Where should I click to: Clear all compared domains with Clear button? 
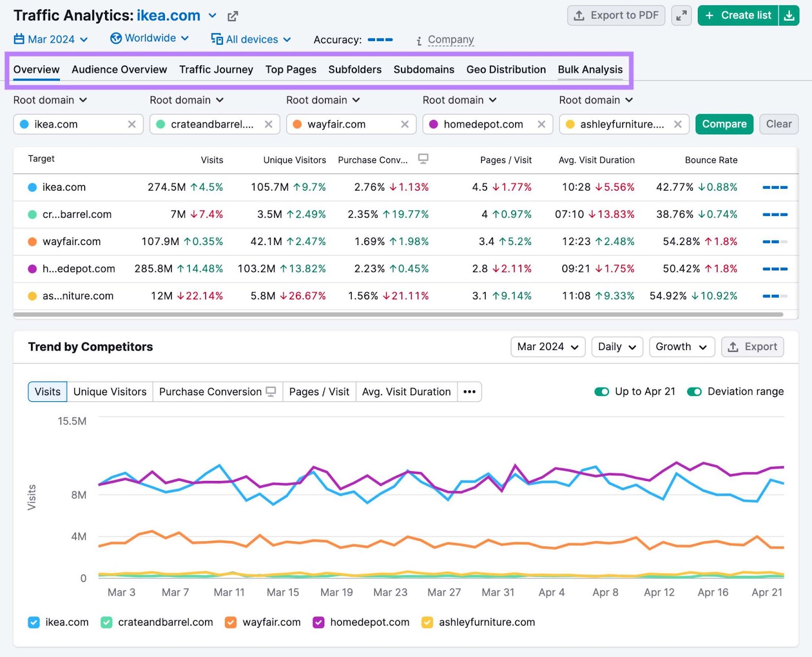coord(779,124)
